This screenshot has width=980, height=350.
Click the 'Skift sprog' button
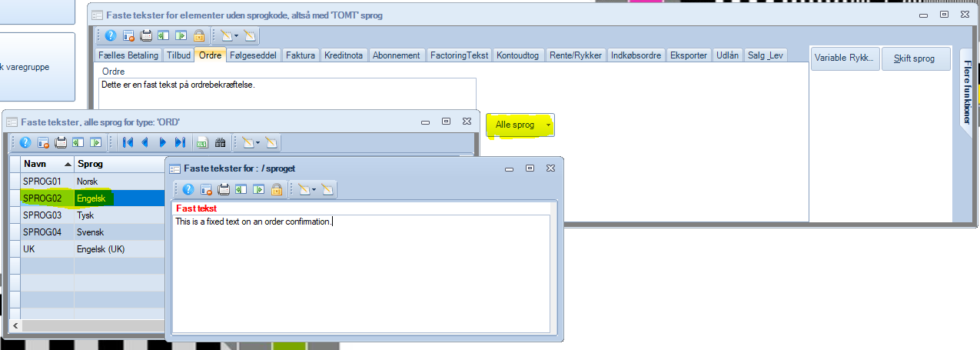pyautogui.click(x=915, y=58)
